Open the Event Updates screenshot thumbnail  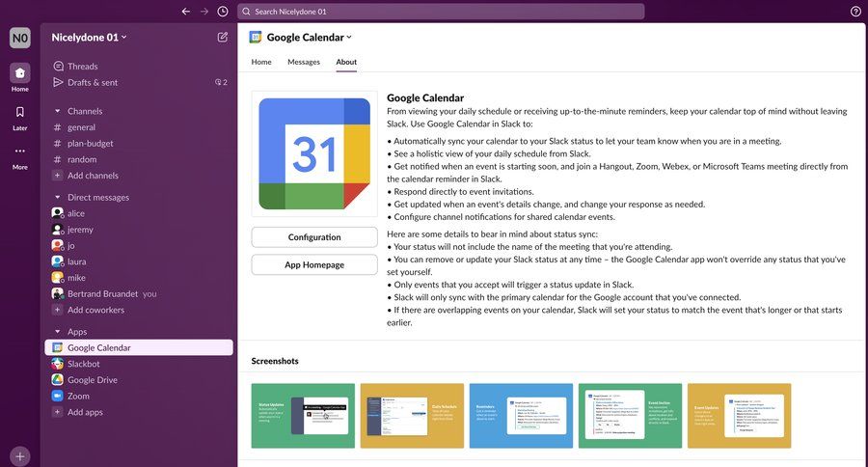pos(739,416)
